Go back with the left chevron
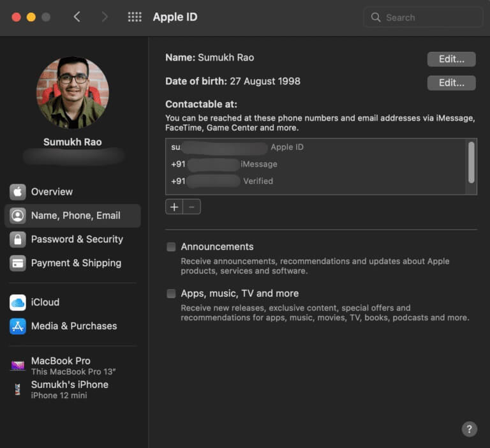The width and height of the screenshot is (490, 448). point(77,17)
